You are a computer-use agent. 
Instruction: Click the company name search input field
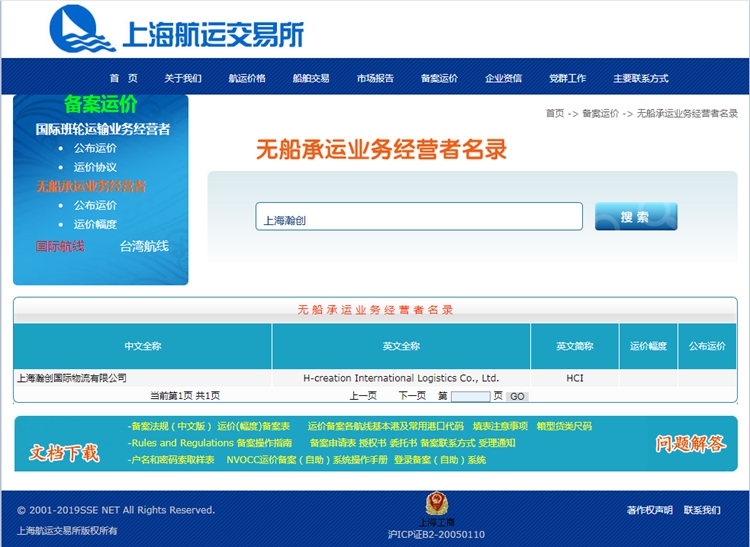[x=419, y=217]
